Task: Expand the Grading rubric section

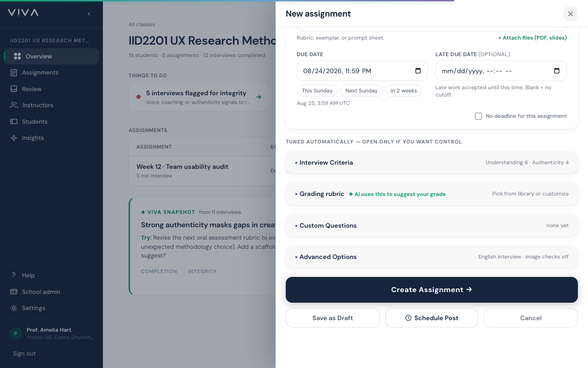Action: (432, 194)
